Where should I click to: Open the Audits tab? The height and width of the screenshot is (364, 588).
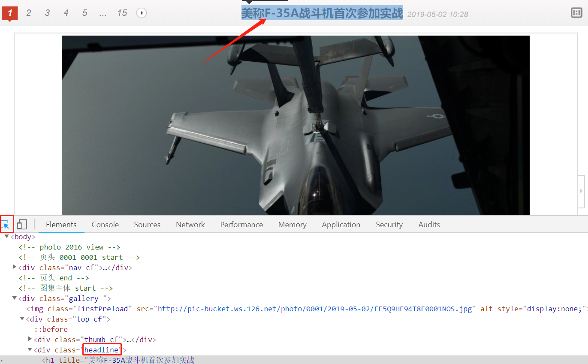429,225
